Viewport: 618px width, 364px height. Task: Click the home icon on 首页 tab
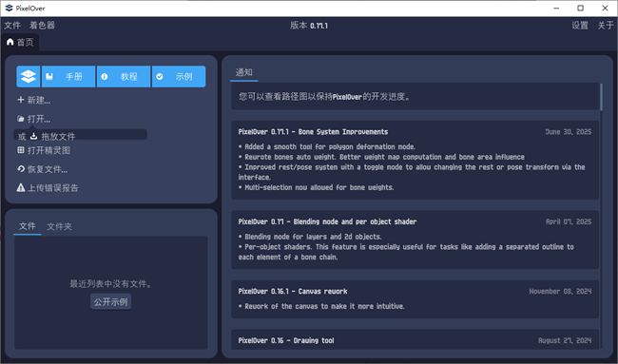point(10,42)
